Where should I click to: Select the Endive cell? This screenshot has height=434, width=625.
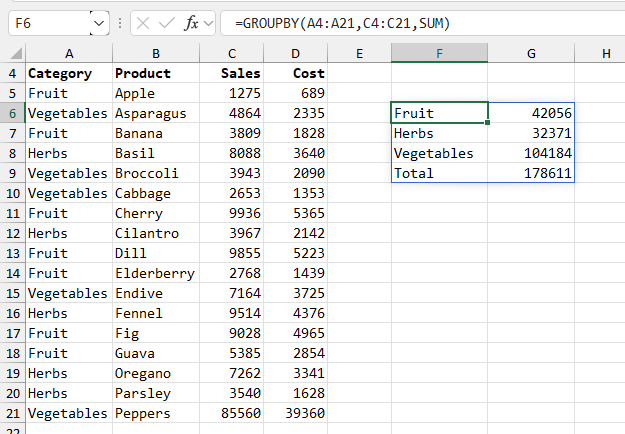point(156,293)
